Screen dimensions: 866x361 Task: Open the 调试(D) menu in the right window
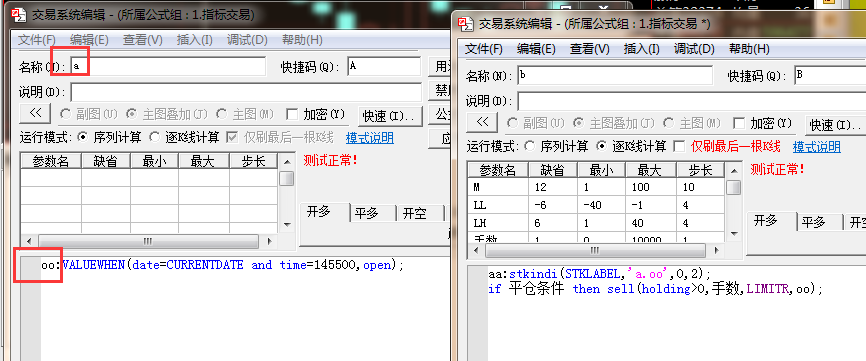click(x=693, y=49)
